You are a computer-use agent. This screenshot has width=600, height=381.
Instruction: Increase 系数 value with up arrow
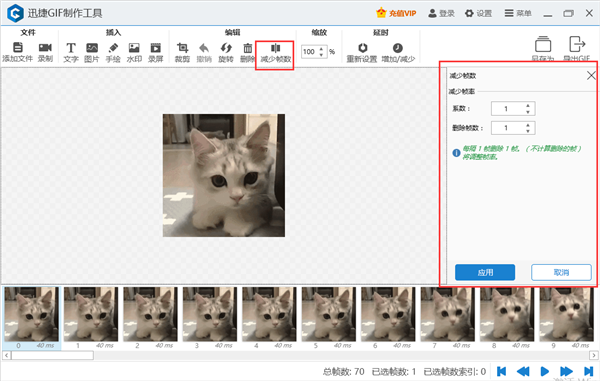(x=528, y=106)
